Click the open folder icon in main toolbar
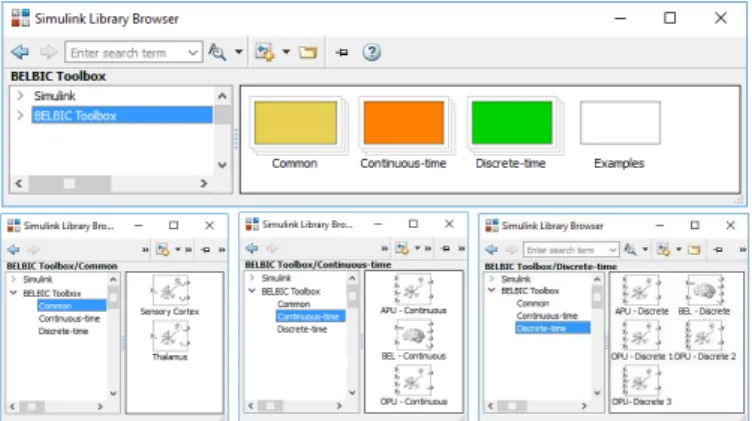The height and width of the screenshot is (421, 752). point(308,52)
